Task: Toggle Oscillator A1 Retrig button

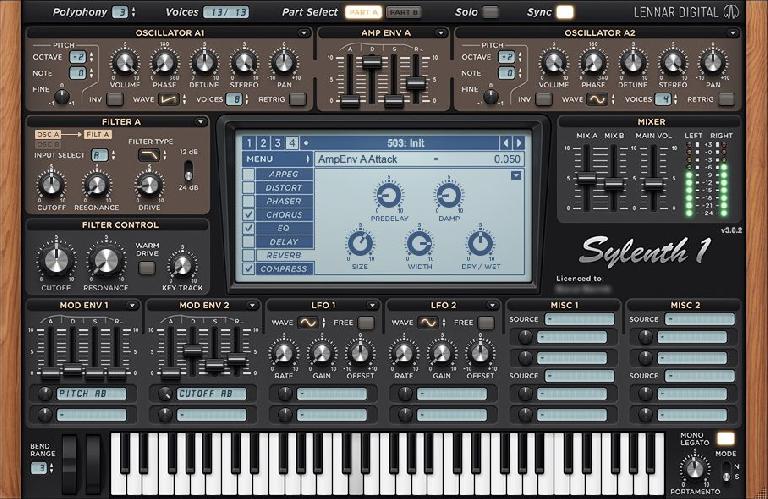Action: 297,99
